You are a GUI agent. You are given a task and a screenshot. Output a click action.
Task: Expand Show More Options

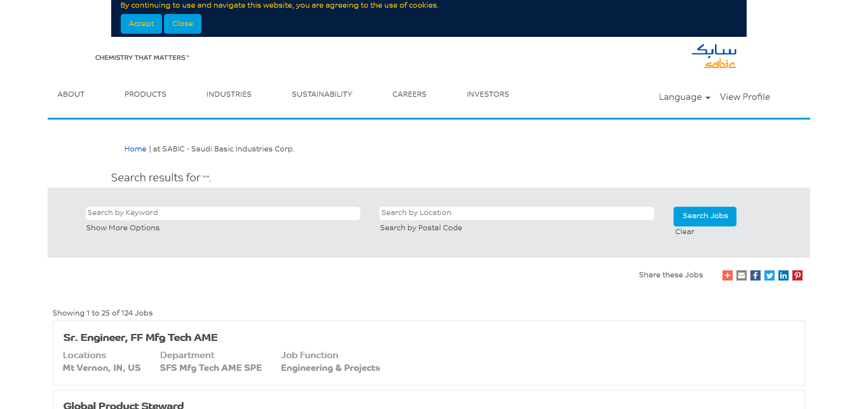click(x=123, y=228)
